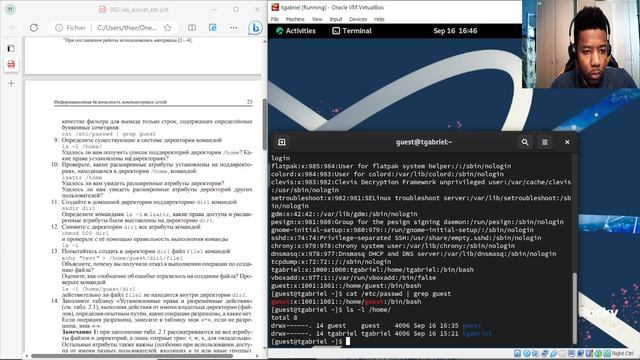
Task: Click 'cat /etc/passwd | grep guest' terminal line
Action: [x=398, y=293]
